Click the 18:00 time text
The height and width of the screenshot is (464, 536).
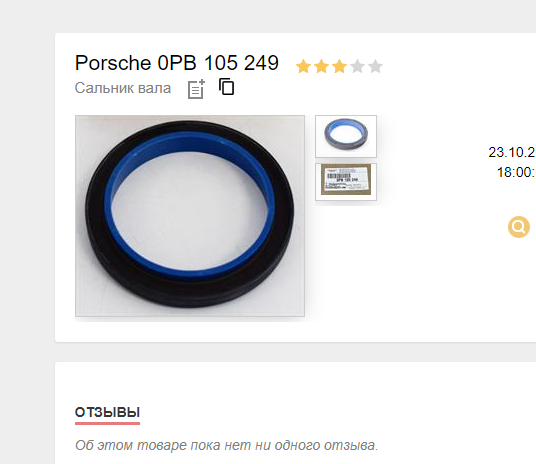[516, 172]
